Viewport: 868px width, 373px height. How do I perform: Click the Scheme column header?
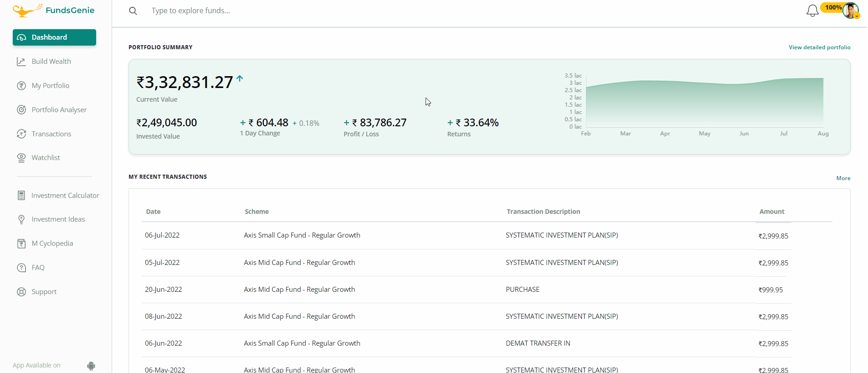coord(257,212)
